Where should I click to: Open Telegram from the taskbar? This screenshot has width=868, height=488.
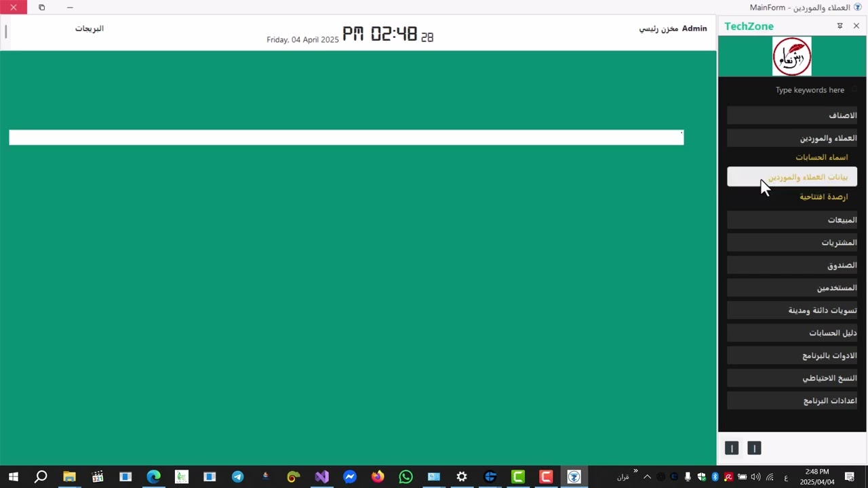coord(238,476)
